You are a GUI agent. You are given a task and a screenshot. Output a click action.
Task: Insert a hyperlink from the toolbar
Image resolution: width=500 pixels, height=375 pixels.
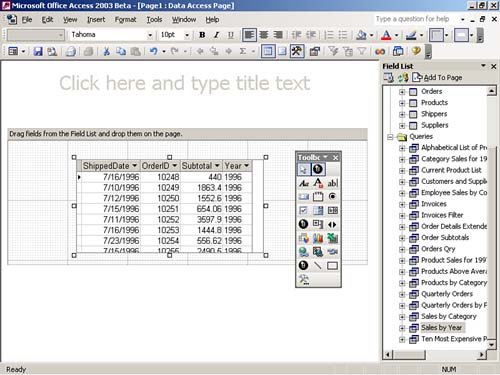point(380,51)
